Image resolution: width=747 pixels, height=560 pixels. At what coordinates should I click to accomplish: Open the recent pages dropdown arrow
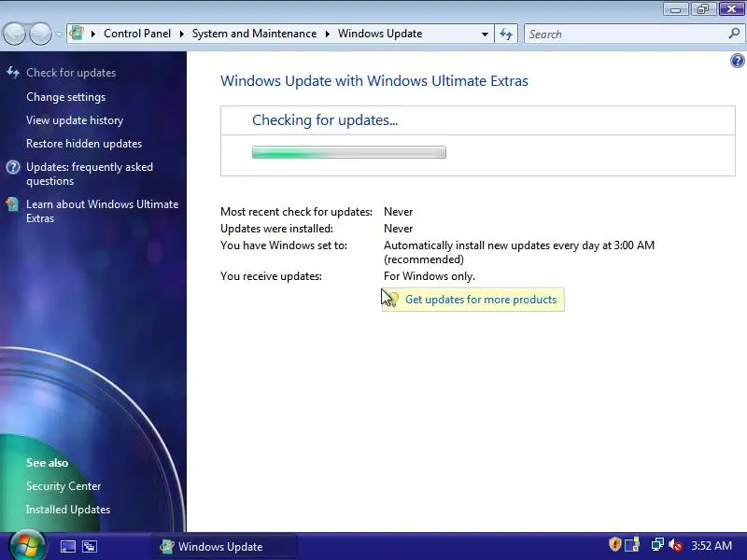point(59,35)
